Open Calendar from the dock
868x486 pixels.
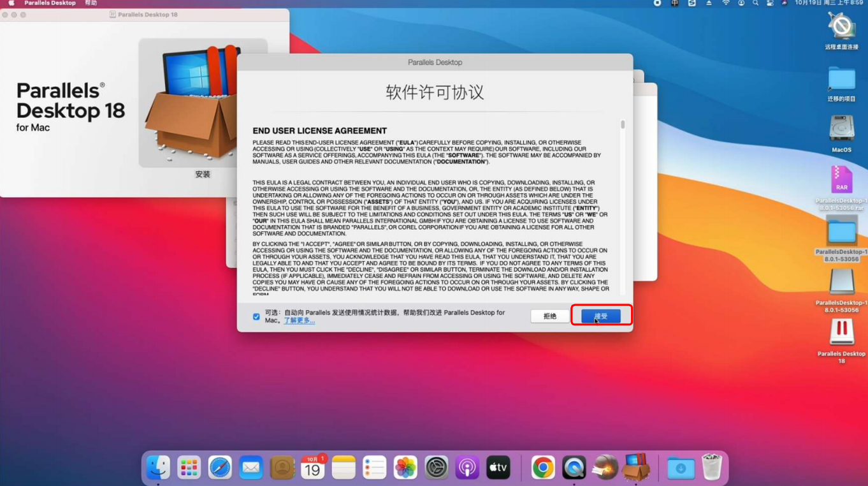[313, 468]
